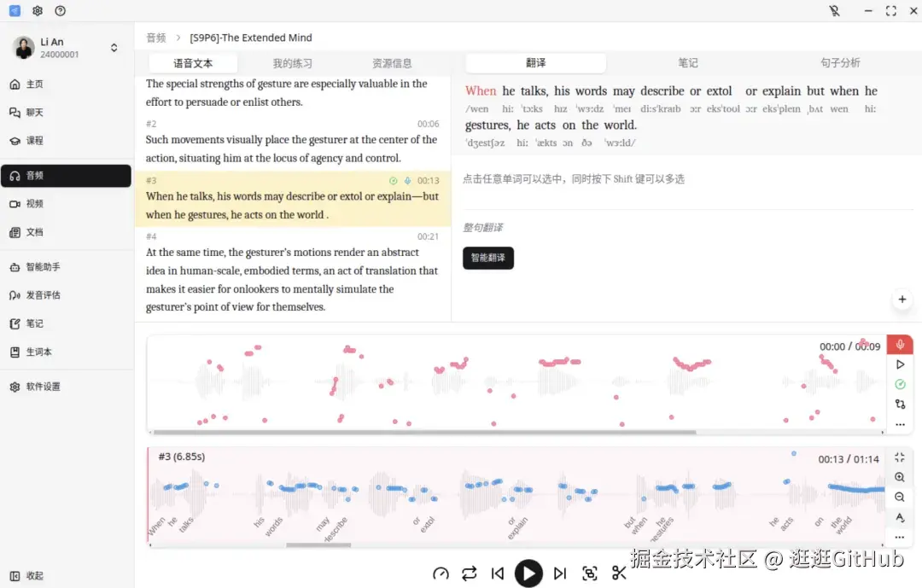Toggle the green check icon beside the record button
This screenshot has width=922, height=588.
pos(900,384)
